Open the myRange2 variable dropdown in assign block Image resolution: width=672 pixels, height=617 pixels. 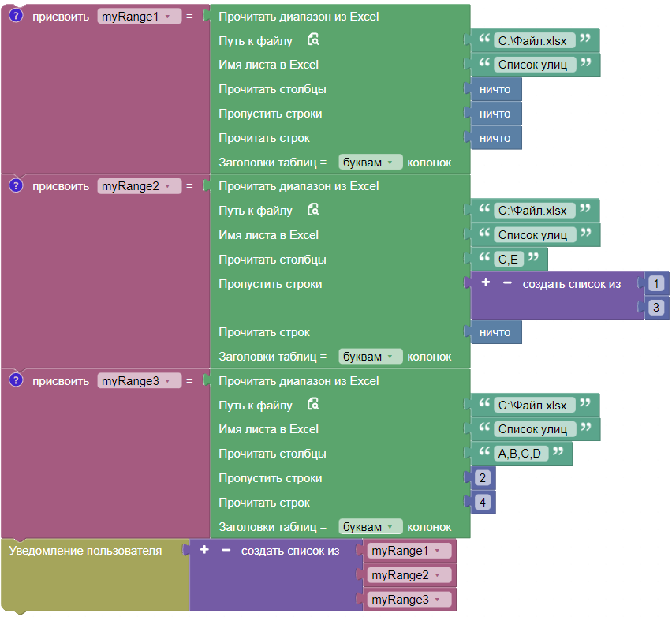(140, 186)
